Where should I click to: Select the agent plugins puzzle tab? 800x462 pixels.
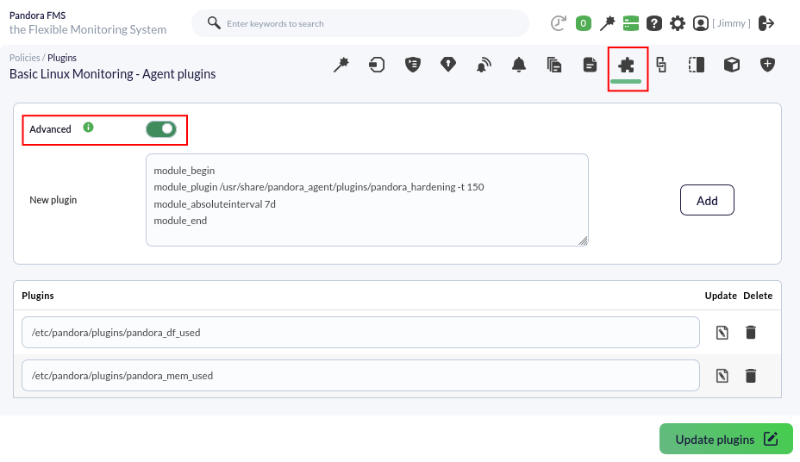tap(626, 65)
